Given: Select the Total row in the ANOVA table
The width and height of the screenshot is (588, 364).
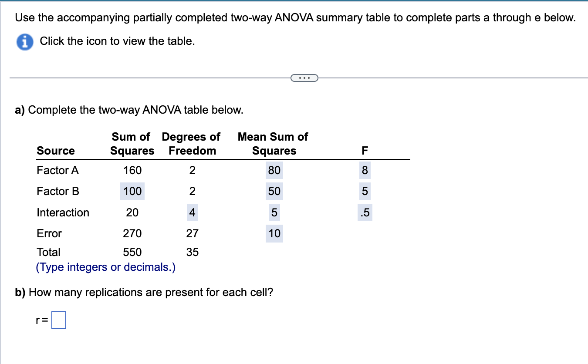Looking at the screenshot, I should (x=49, y=252).
